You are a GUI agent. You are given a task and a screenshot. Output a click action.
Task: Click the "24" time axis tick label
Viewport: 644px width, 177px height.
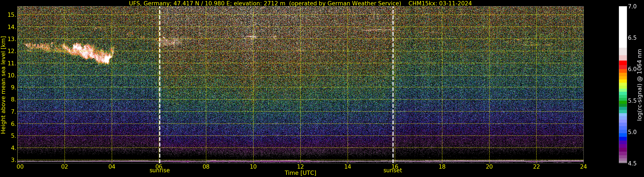tap(583, 166)
